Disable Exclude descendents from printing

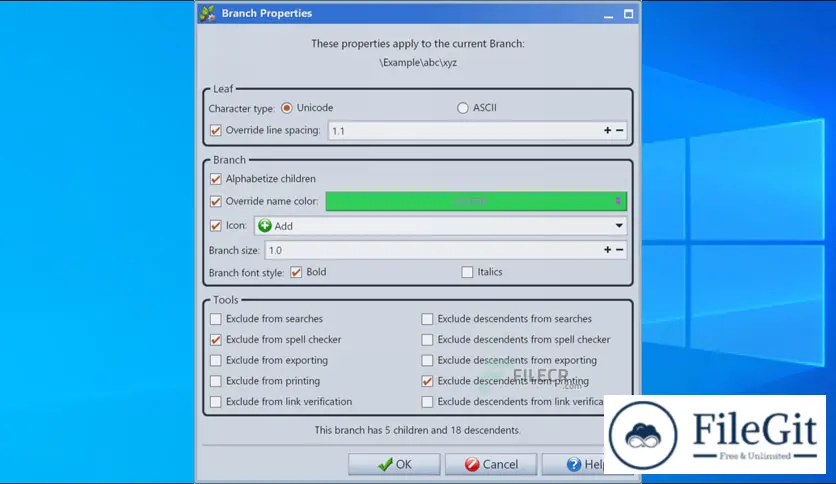[428, 381]
